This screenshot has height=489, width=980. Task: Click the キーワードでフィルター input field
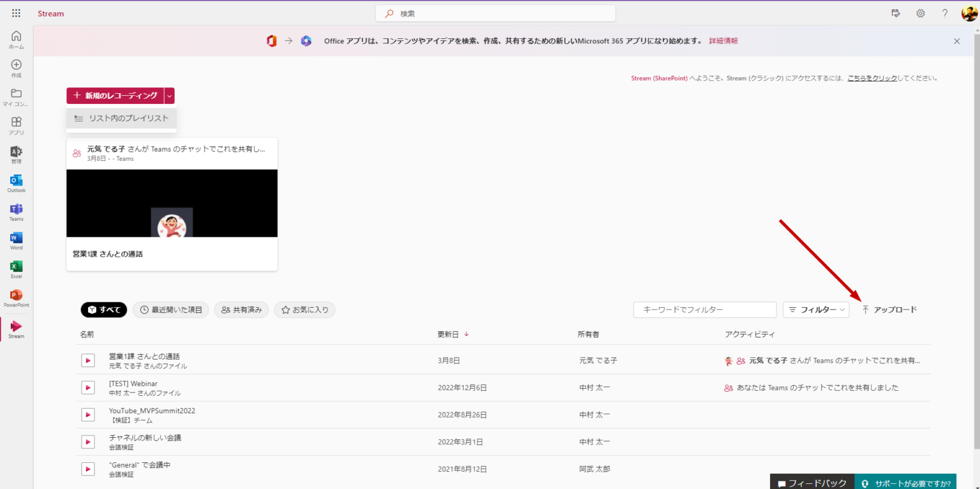point(704,310)
